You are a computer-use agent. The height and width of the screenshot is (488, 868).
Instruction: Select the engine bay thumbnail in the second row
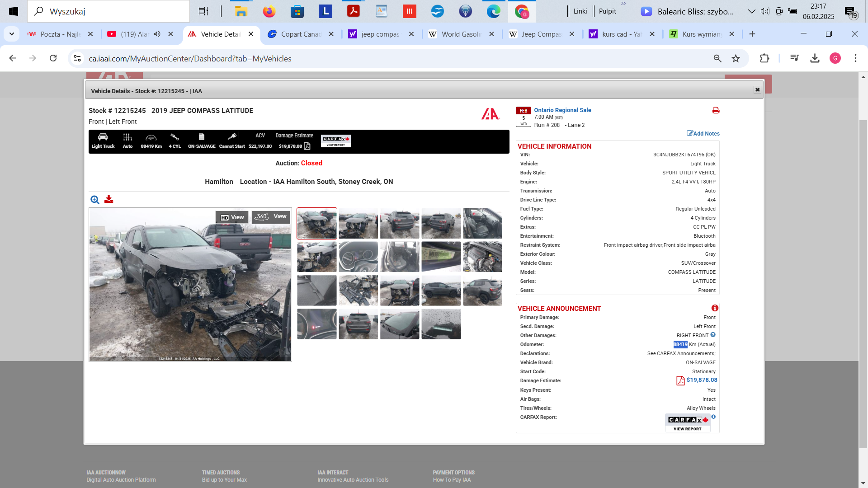[482, 257]
